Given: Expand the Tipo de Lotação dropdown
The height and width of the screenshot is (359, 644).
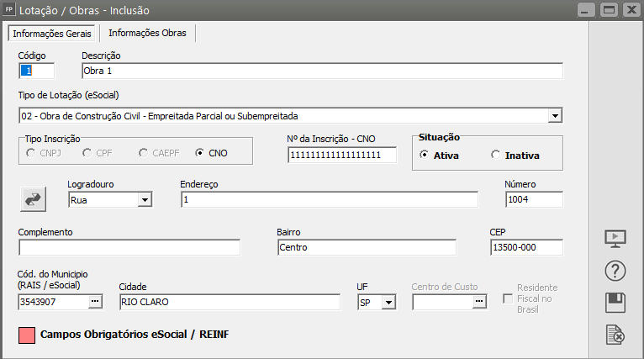Looking at the screenshot, I should click(555, 115).
